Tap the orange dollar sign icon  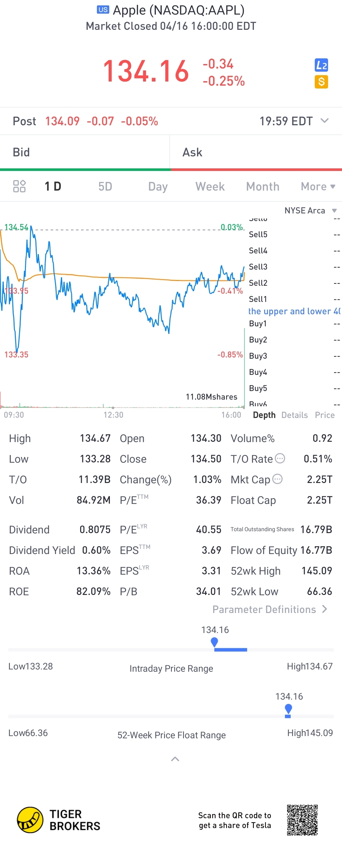click(x=321, y=82)
